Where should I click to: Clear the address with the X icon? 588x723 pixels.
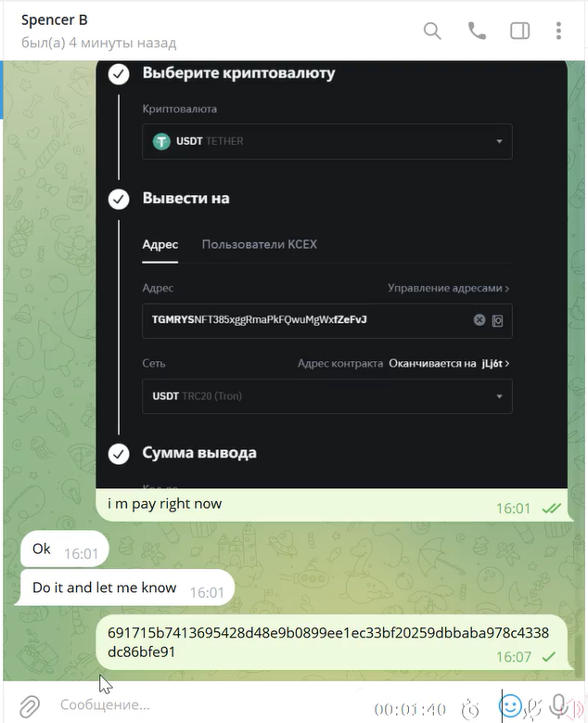[x=479, y=320]
